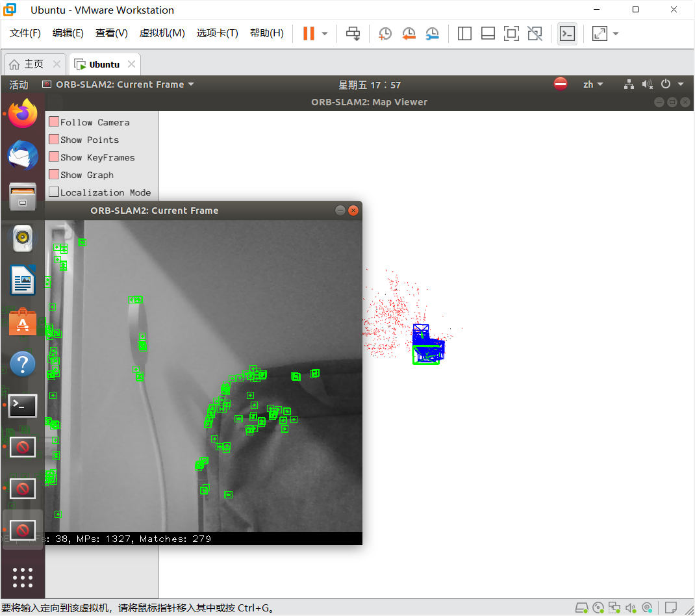Open the 选项卡(T) menu
The image size is (695, 616).
coord(217,33)
